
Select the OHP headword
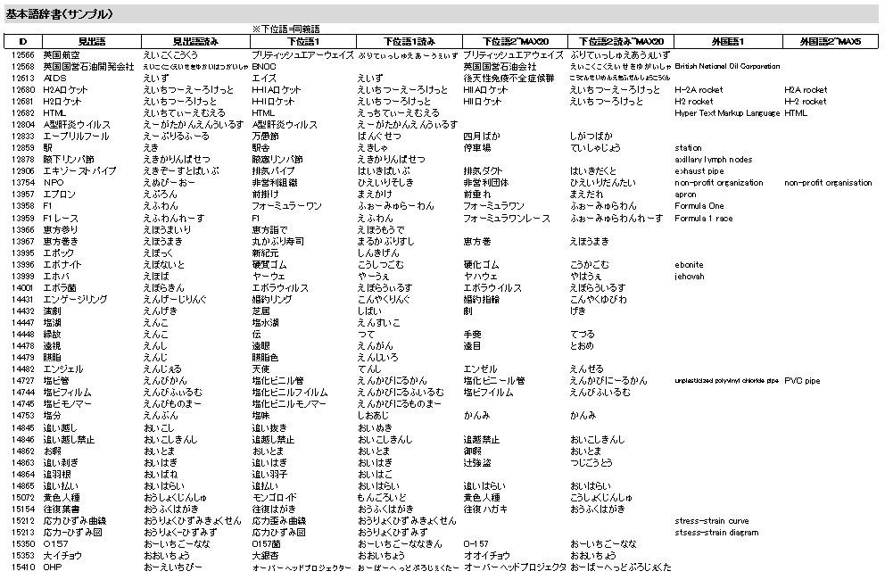(53, 567)
